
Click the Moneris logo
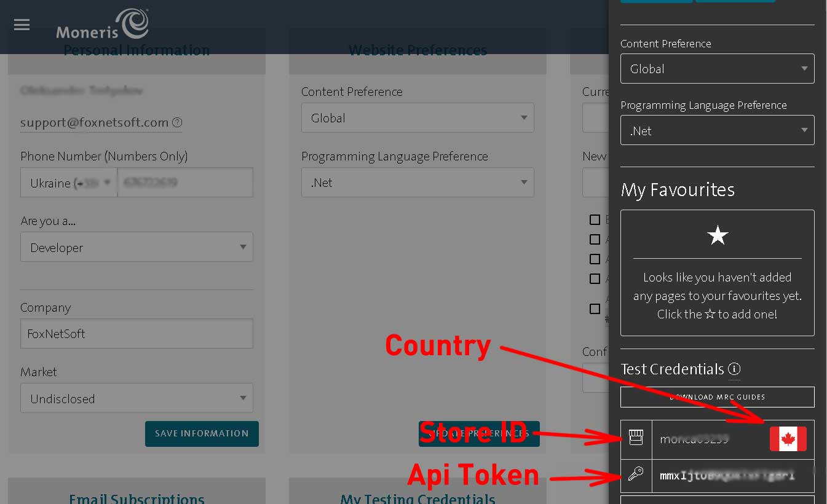pos(103,24)
